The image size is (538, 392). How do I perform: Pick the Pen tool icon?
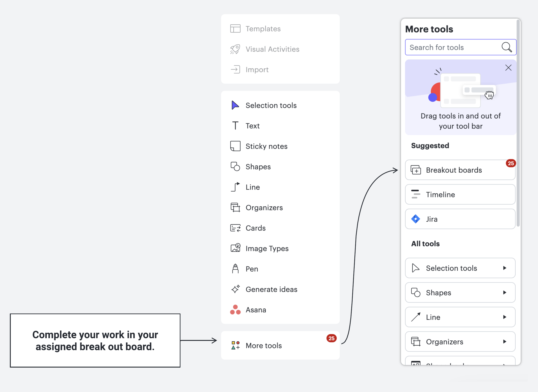click(x=235, y=269)
